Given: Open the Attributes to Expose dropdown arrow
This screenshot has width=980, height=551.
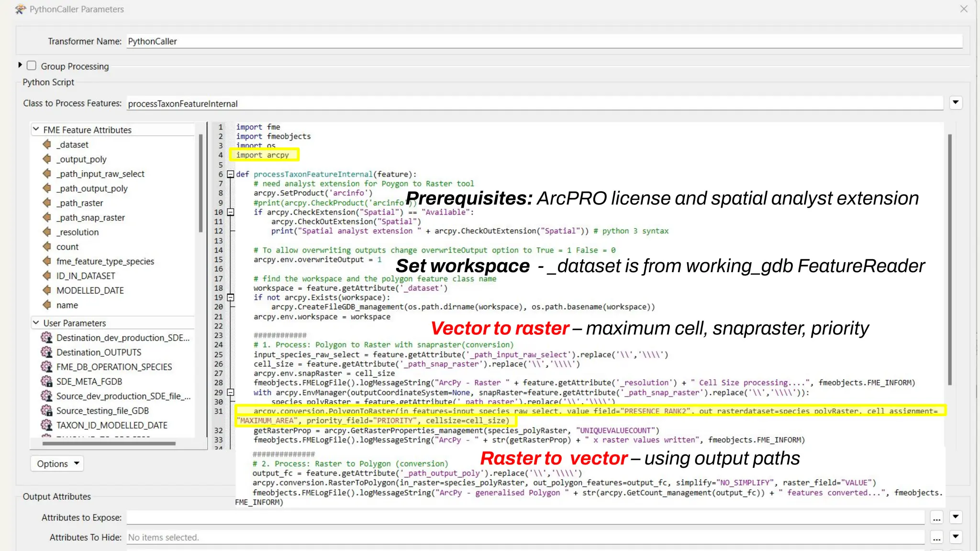Looking at the screenshot, I should pos(956,517).
